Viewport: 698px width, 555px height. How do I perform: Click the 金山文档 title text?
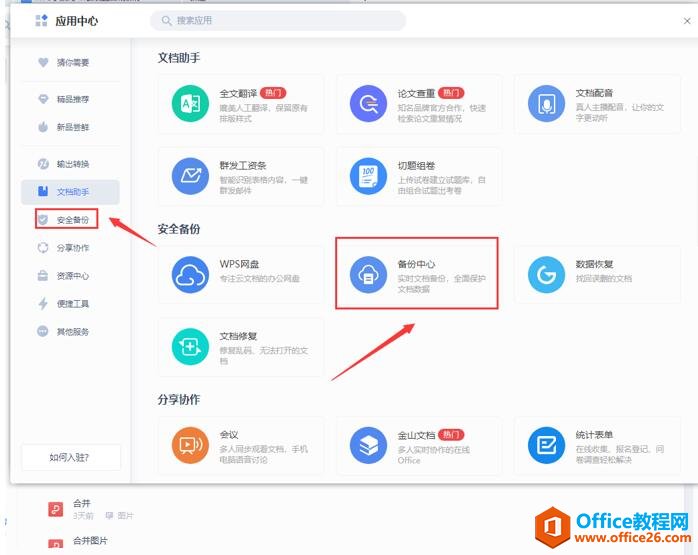(416, 435)
